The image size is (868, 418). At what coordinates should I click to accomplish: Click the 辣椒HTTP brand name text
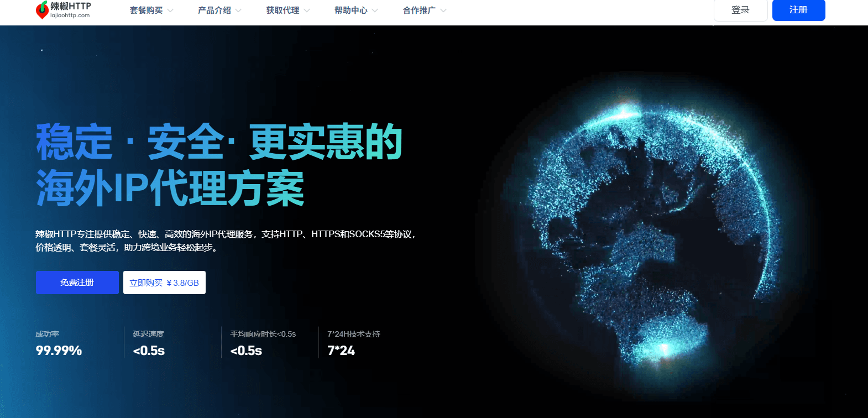(x=71, y=6)
